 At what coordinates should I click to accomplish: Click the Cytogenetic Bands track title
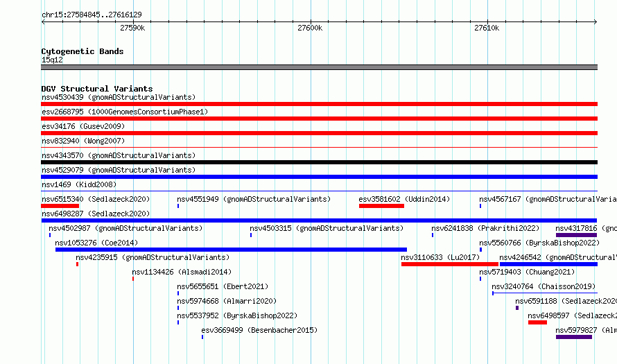[82, 51]
